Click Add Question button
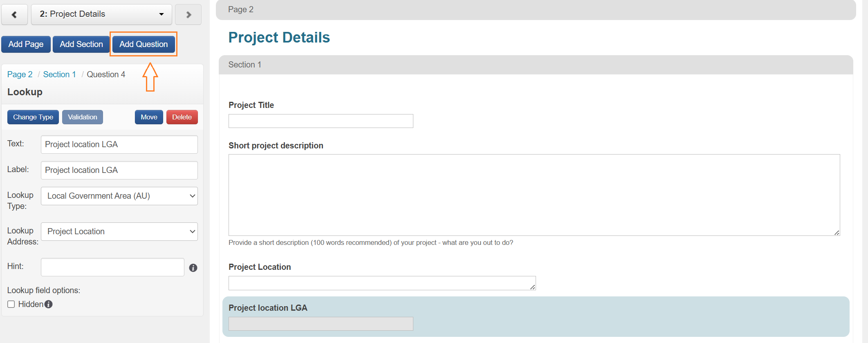The height and width of the screenshot is (343, 868). tap(144, 44)
